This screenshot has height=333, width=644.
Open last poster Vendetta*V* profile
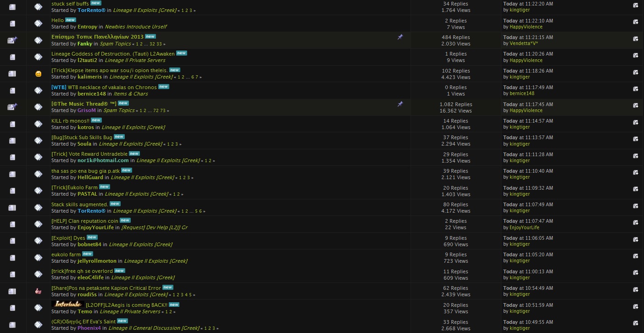point(523,44)
